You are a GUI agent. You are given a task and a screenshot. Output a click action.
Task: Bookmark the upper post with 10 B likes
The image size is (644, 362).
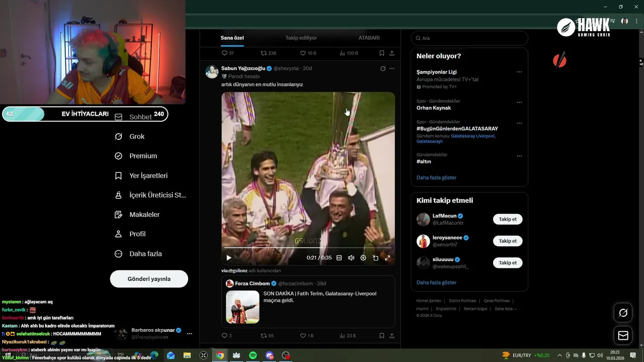click(x=382, y=53)
